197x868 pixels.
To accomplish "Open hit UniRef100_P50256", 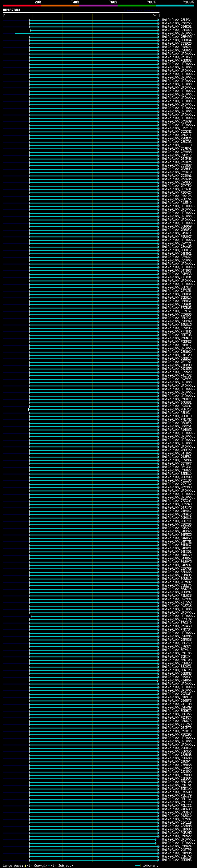I will point(176,23).
